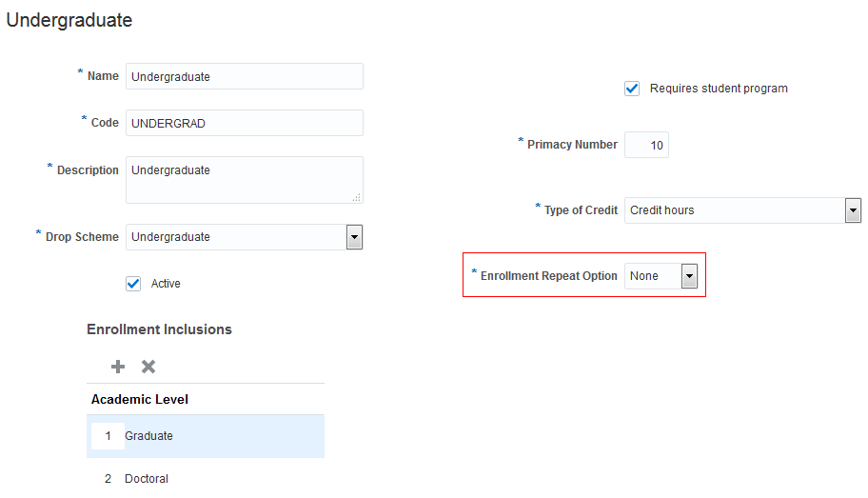Open the Enrollment Repeat Option dropdown
868x498 pixels.
(x=689, y=276)
